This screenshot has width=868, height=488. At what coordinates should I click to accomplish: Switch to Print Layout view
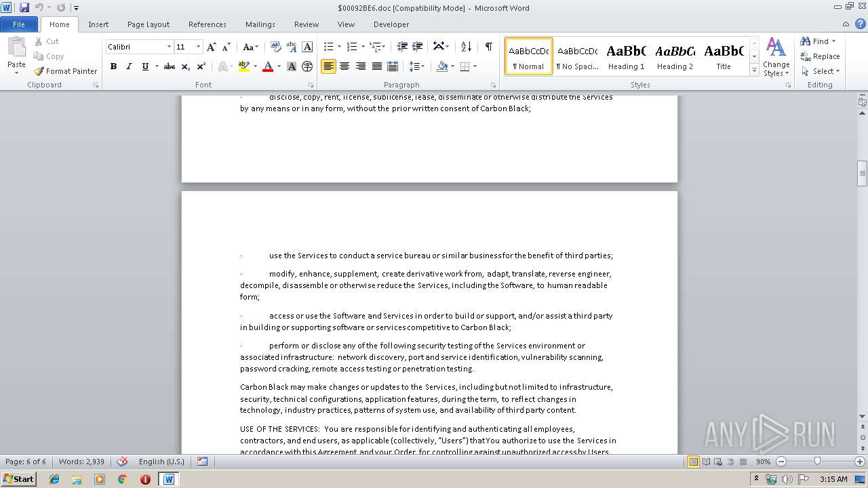tap(693, 462)
